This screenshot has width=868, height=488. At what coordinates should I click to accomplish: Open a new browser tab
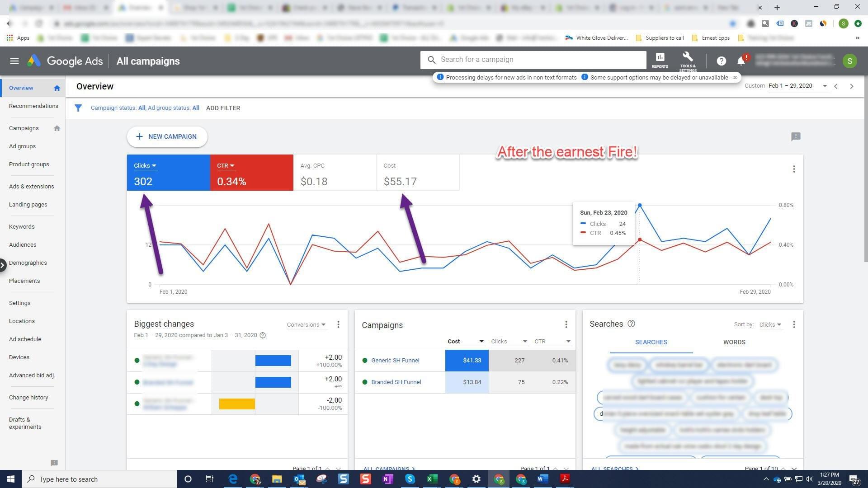tap(777, 7)
